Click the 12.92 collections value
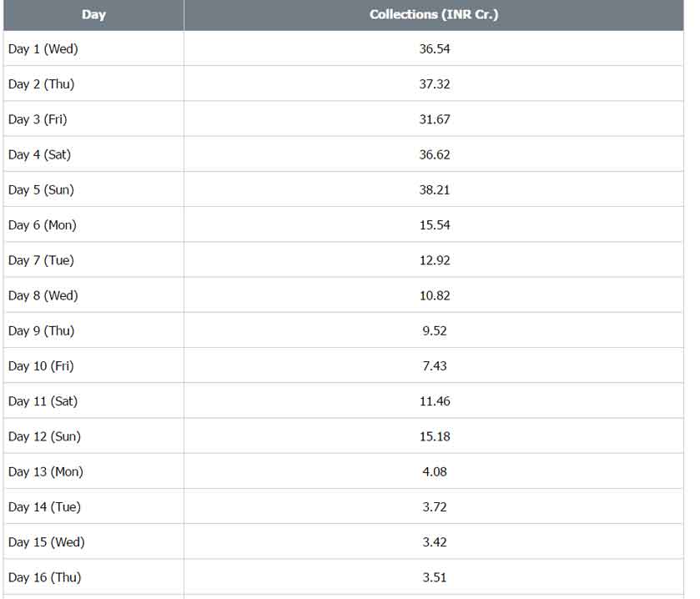This screenshot has width=700, height=599. [x=435, y=260]
